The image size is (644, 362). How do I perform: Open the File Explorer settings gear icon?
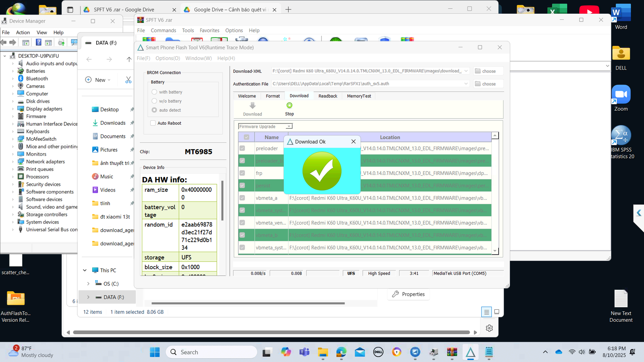489,328
